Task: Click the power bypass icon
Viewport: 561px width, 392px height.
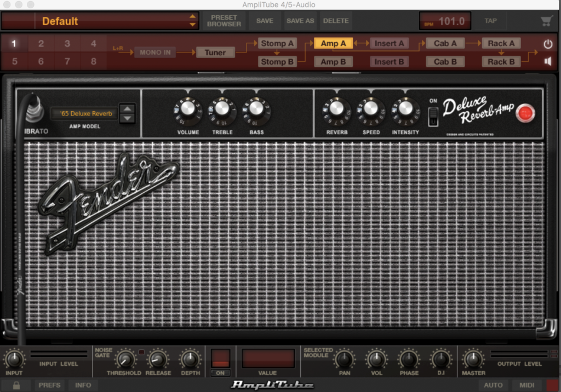Action: (x=548, y=44)
